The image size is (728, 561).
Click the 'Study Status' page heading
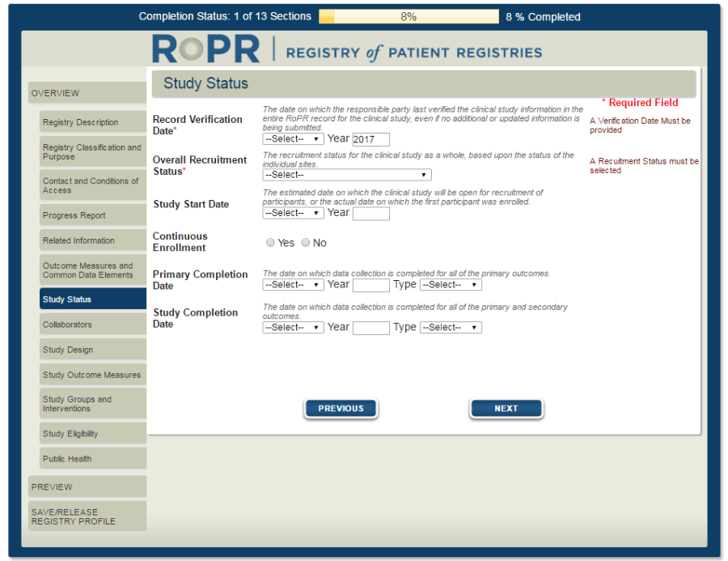click(205, 83)
